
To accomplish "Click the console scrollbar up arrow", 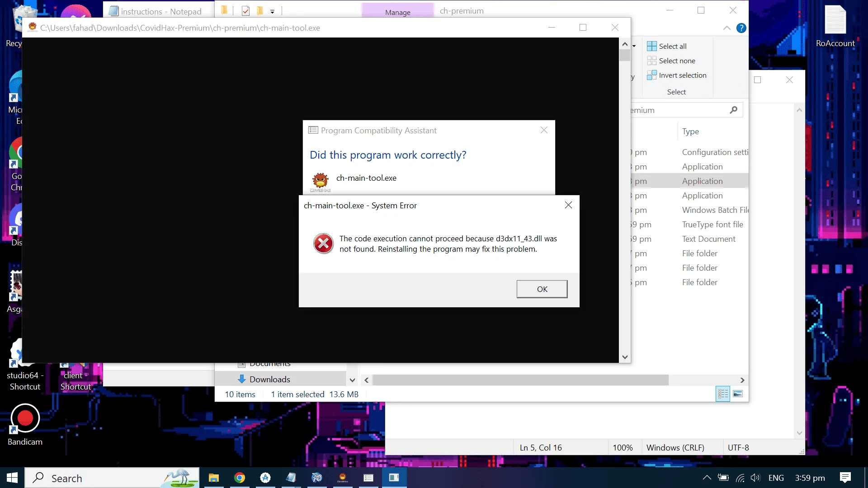I will coord(625,44).
